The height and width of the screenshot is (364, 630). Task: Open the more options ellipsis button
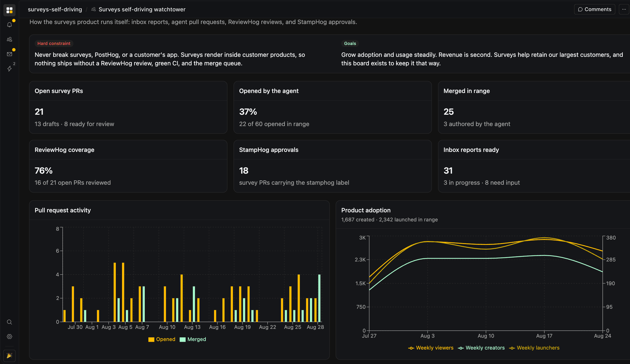coord(624,9)
